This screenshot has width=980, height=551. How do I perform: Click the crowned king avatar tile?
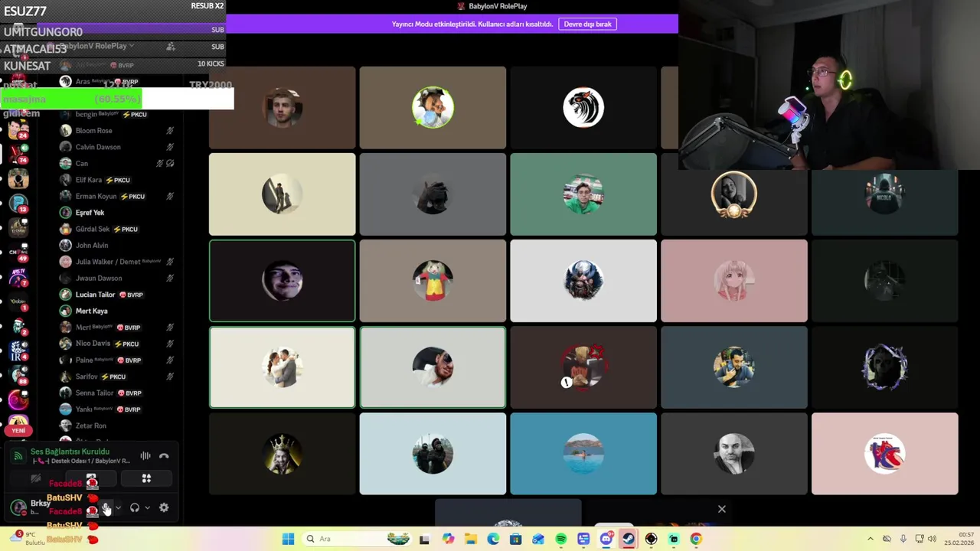(282, 454)
